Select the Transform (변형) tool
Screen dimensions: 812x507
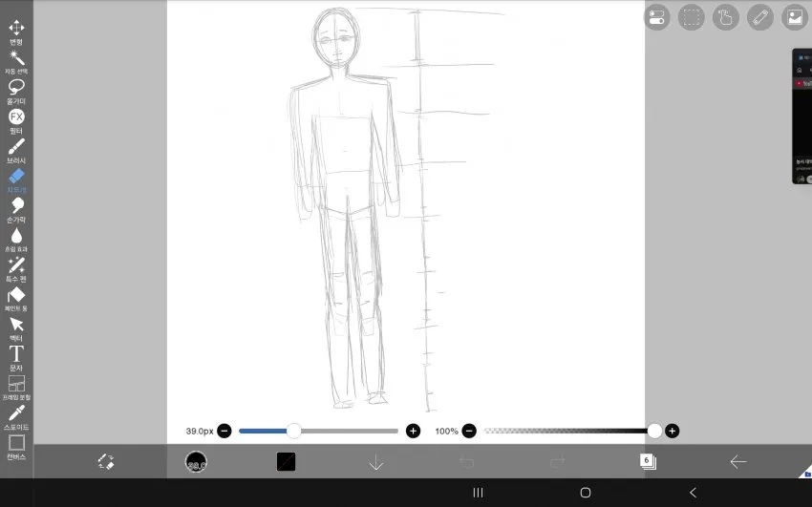[x=16, y=32]
